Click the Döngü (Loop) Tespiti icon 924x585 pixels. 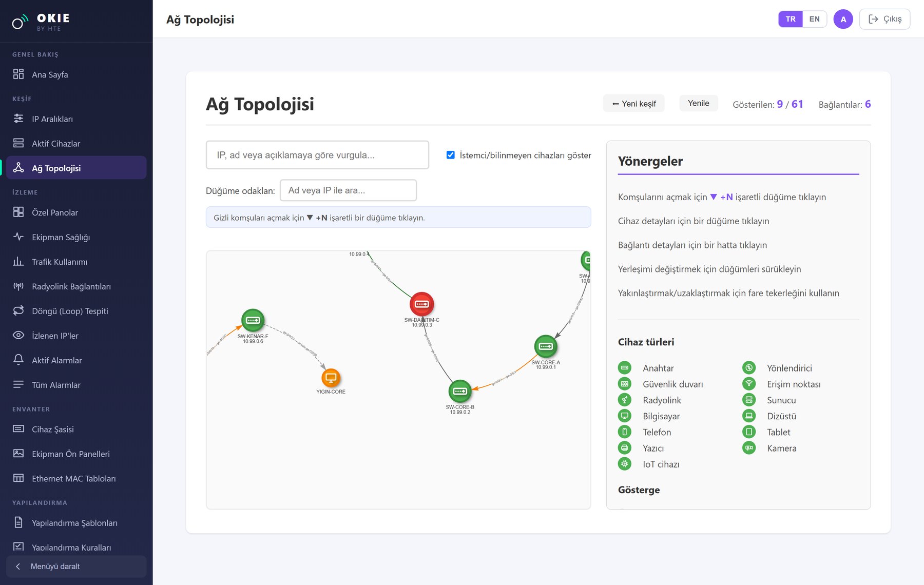click(x=18, y=310)
